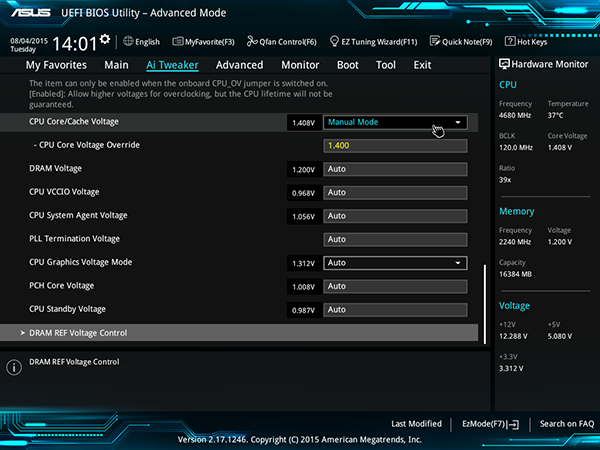Click the EzMode exit arrow icon
This screenshot has width=600, height=450.
514,424
